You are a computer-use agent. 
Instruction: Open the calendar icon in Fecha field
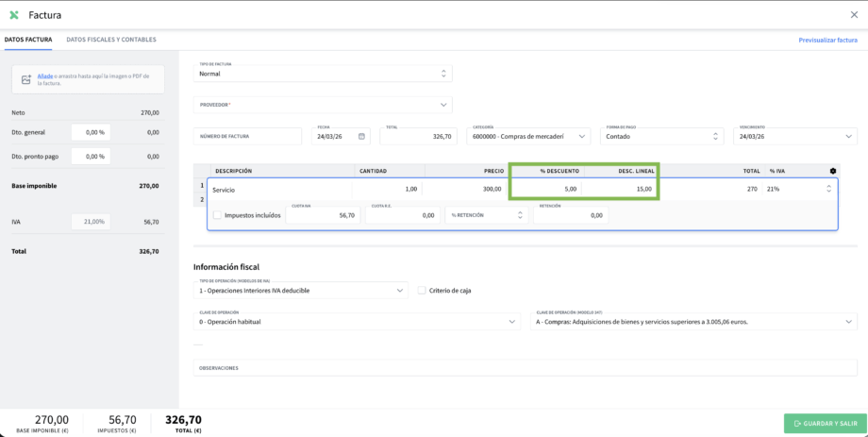tap(362, 137)
